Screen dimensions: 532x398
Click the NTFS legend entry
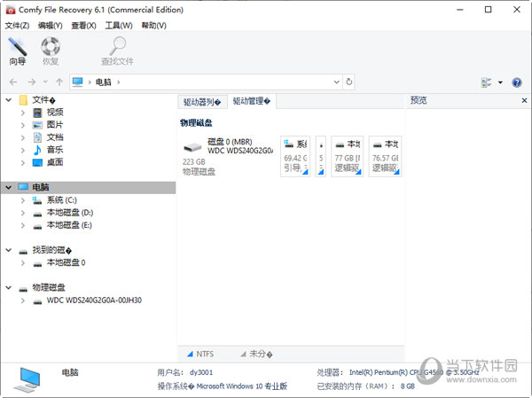[200, 355]
